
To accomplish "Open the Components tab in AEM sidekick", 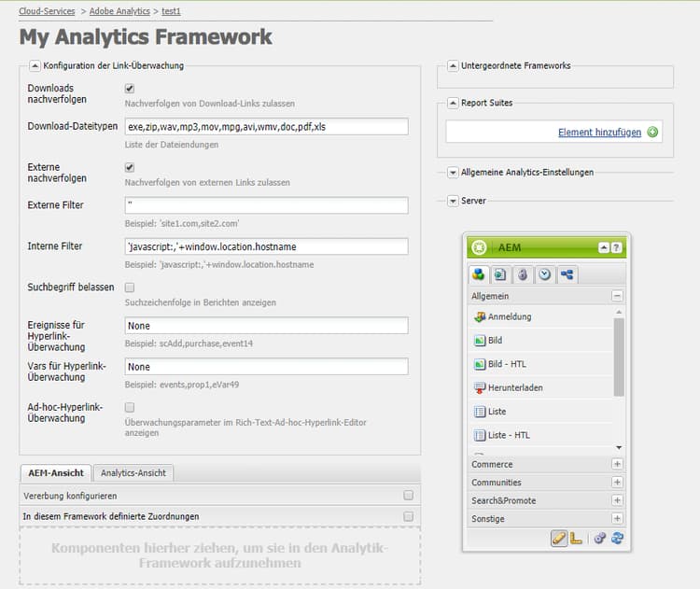I will pyautogui.click(x=478, y=274).
